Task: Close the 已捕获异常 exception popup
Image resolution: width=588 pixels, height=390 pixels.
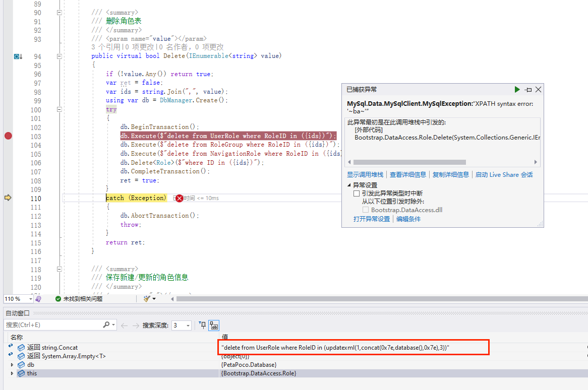Action: 539,90
